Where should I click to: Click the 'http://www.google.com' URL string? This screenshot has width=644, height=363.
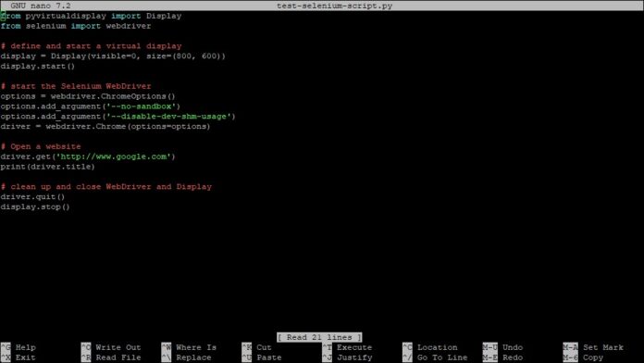click(x=114, y=156)
